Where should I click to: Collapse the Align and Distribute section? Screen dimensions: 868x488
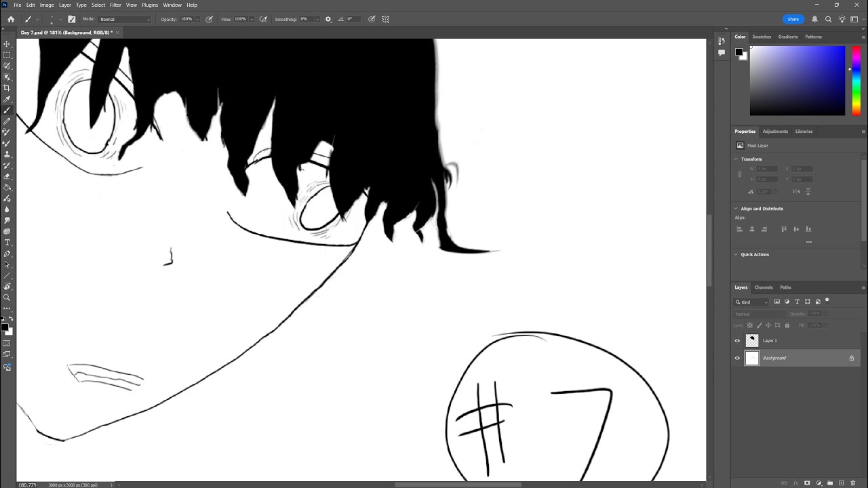point(736,209)
